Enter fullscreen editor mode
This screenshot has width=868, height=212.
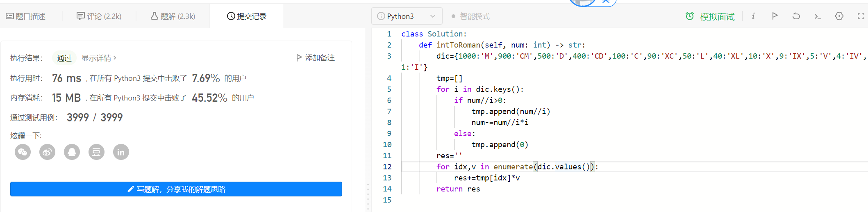point(861,16)
